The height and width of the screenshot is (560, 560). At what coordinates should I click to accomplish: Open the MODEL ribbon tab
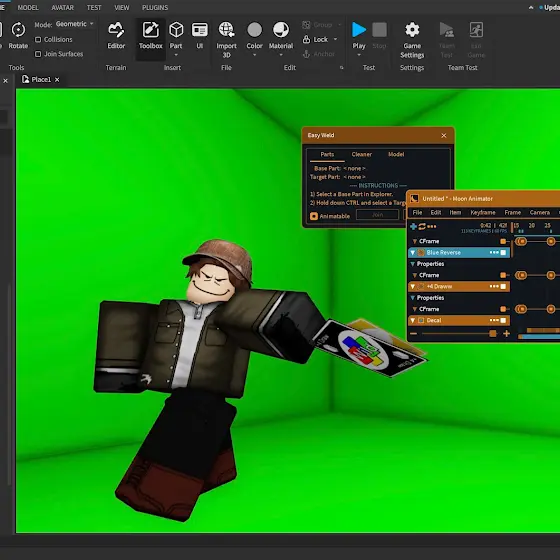point(28,8)
